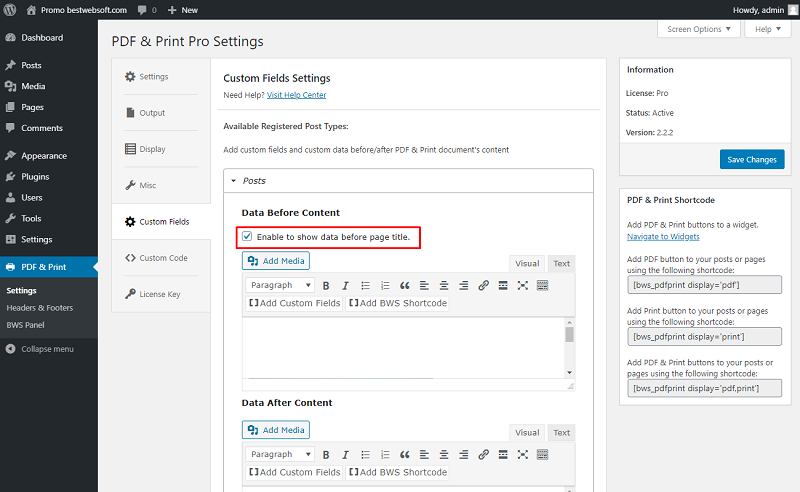Click Add Custom Fields in Data After Content

pos(294,472)
